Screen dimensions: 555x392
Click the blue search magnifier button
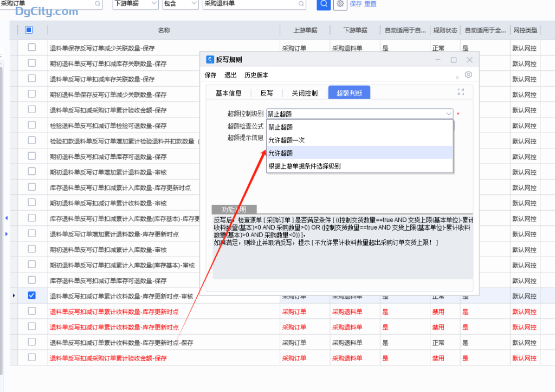point(324,4)
